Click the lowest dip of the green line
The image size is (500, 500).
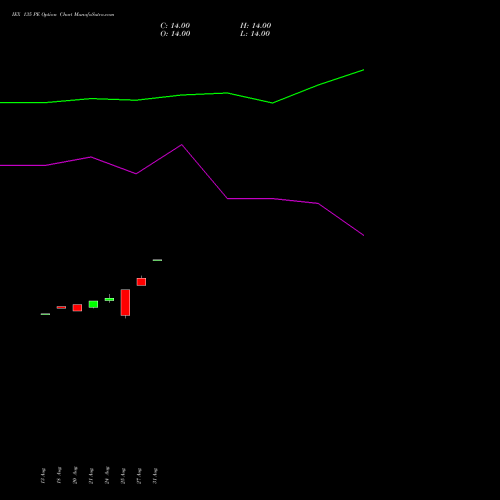click(x=272, y=103)
